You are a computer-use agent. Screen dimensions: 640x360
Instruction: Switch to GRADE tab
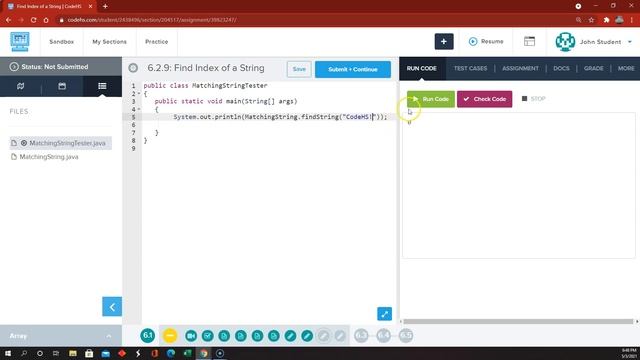[593, 68]
